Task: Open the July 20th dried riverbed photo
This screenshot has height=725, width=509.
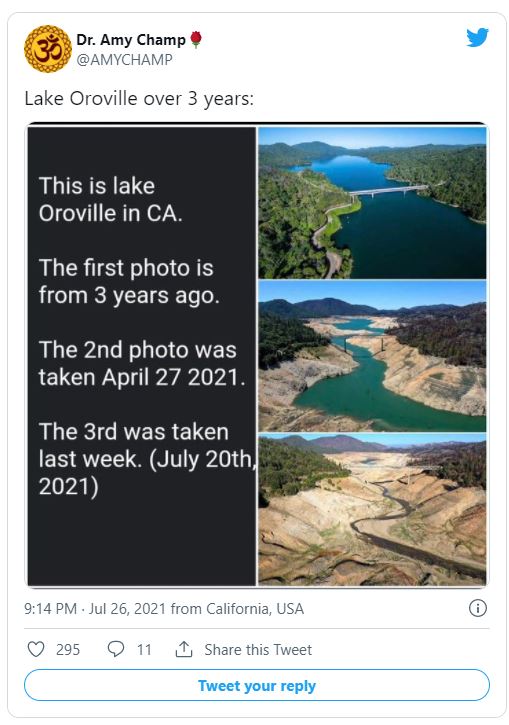Action: tap(372, 510)
